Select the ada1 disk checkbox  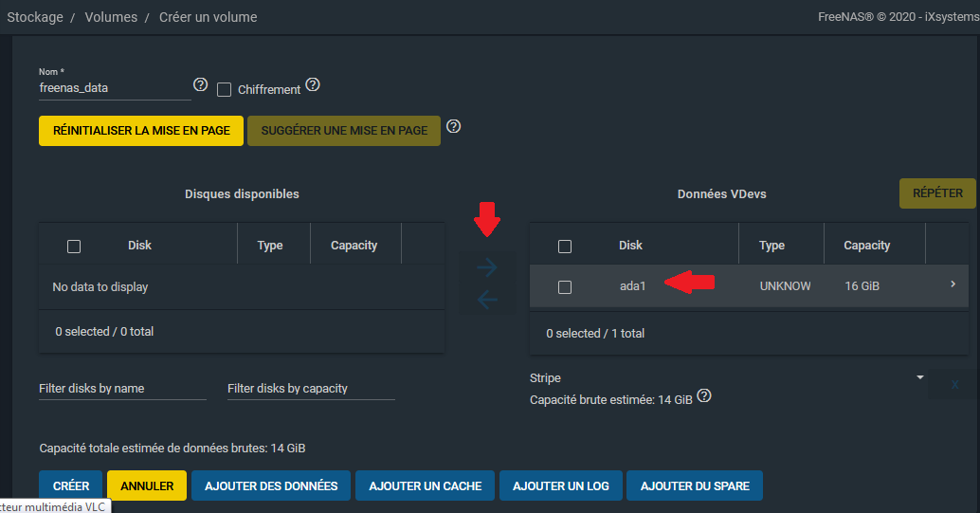(x=565, y=286)
